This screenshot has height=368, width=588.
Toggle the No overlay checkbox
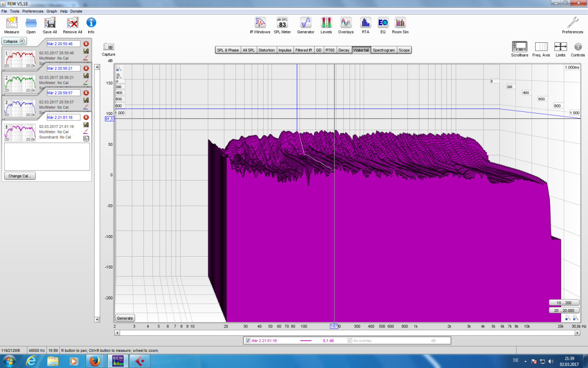(x=350, y=341)
